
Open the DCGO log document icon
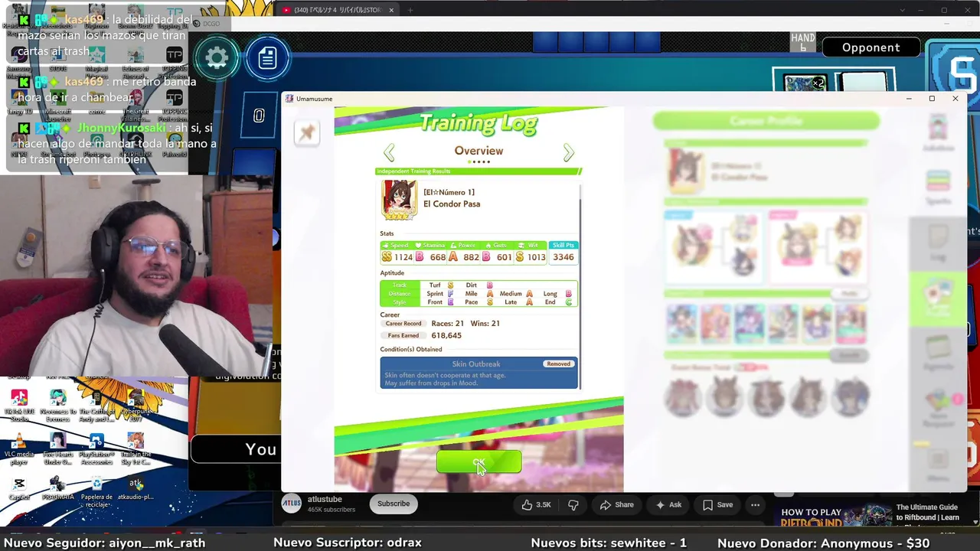(267, 57)
